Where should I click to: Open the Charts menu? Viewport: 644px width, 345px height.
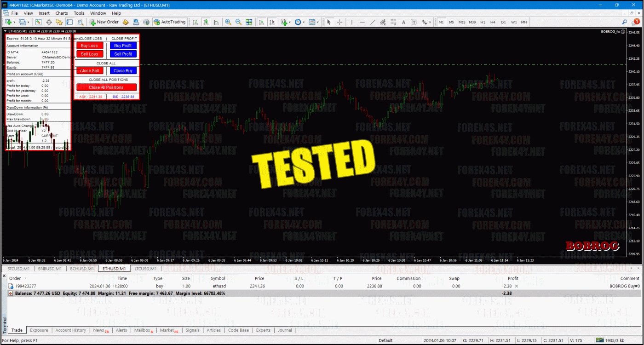pos(61,13)
